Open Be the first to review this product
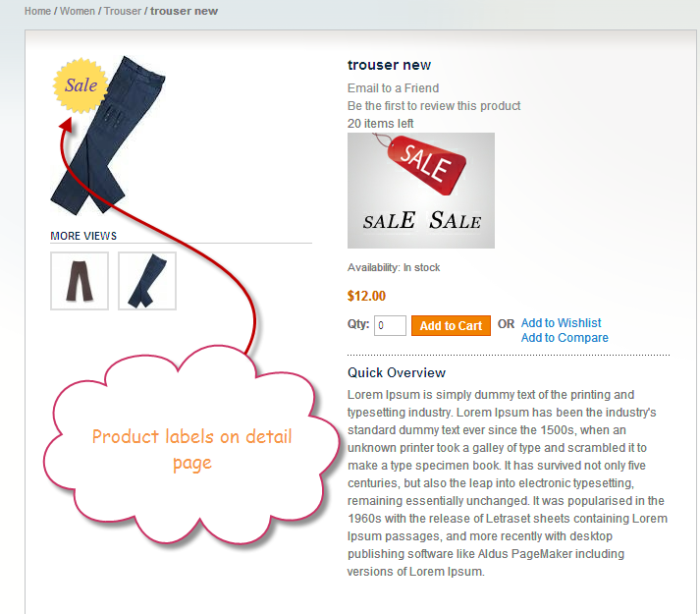 (x=434, y=106)
